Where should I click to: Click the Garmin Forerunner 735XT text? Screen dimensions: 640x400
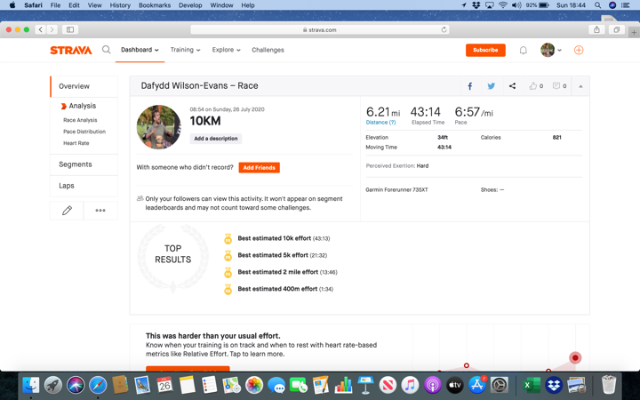click(x=397, y=190)
